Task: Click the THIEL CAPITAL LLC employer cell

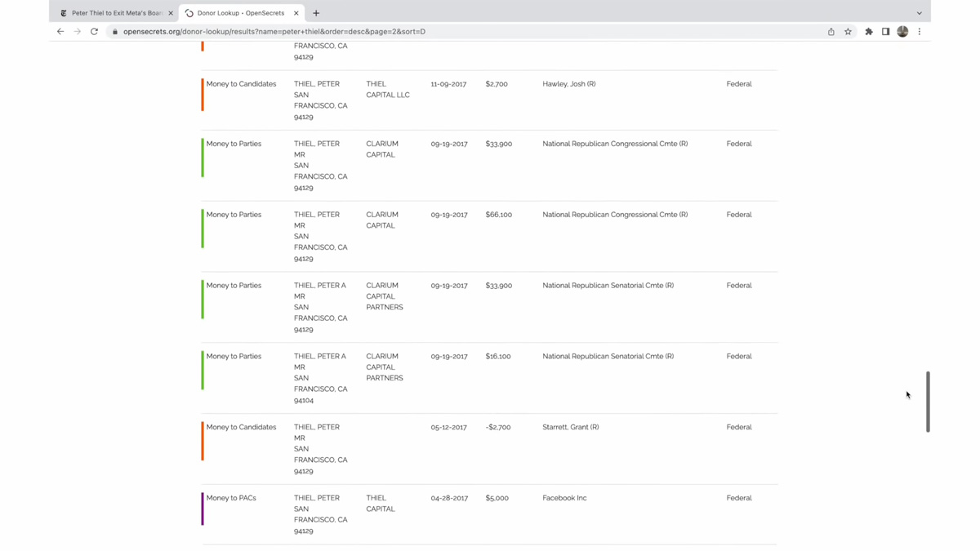Action: pos(388,90)
